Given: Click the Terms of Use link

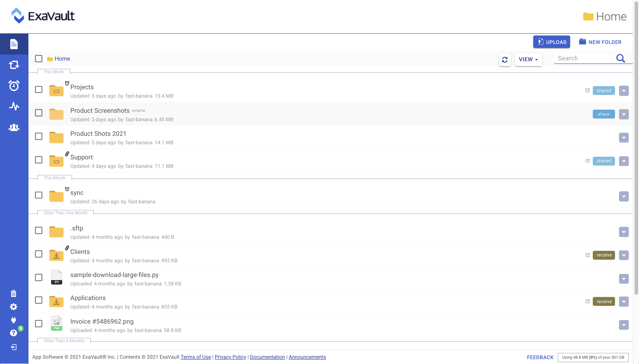Looking at the screenshot, I should 195,357.
